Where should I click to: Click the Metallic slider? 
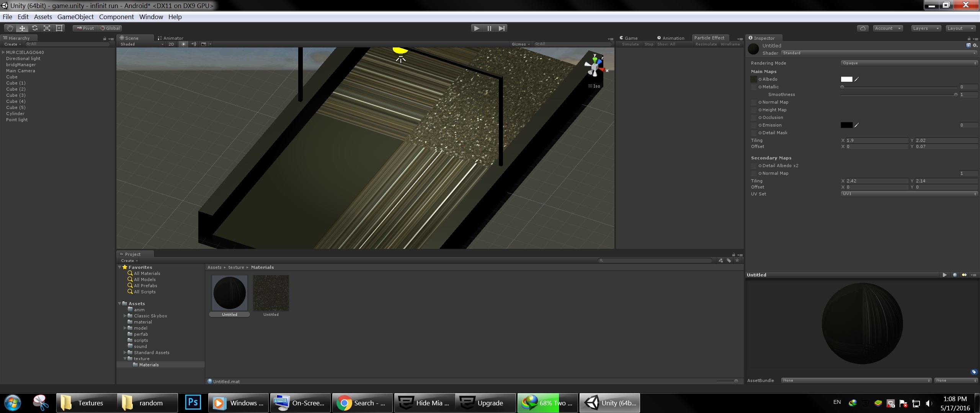click(x=899, y=87)
